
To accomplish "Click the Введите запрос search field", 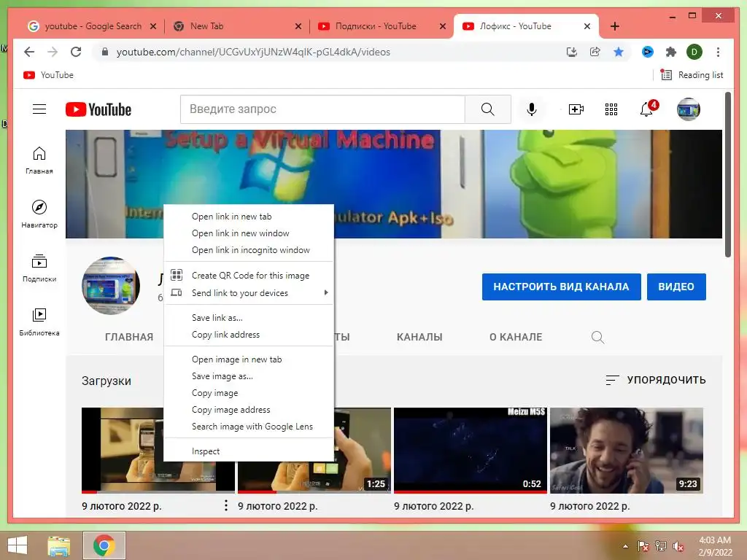I will [x=322, y=109].
